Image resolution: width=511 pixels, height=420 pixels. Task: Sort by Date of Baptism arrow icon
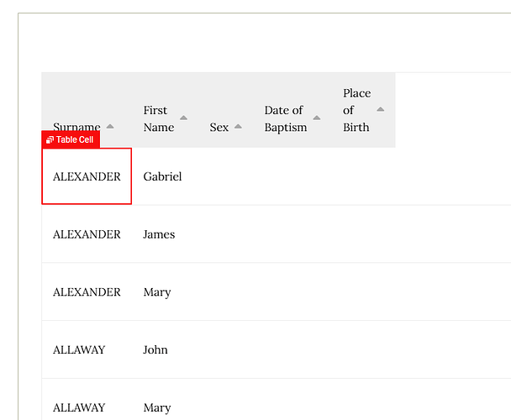pos(317,118)
